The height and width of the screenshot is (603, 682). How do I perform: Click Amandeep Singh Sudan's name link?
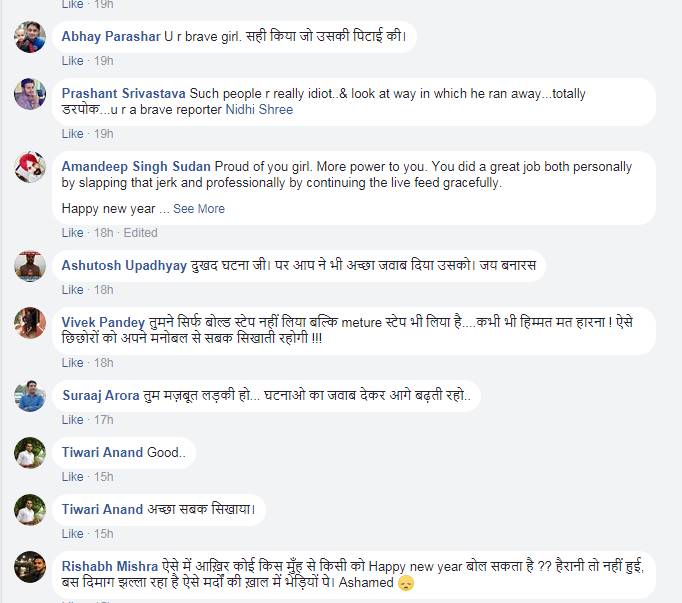pyautogui.click(x=136, y=166)
